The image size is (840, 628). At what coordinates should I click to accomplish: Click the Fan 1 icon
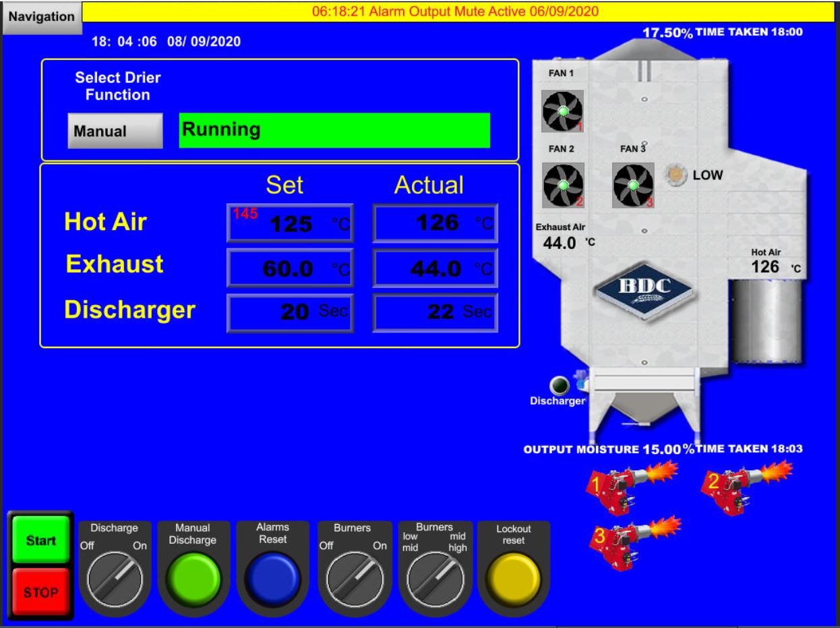tap(562, 111)
